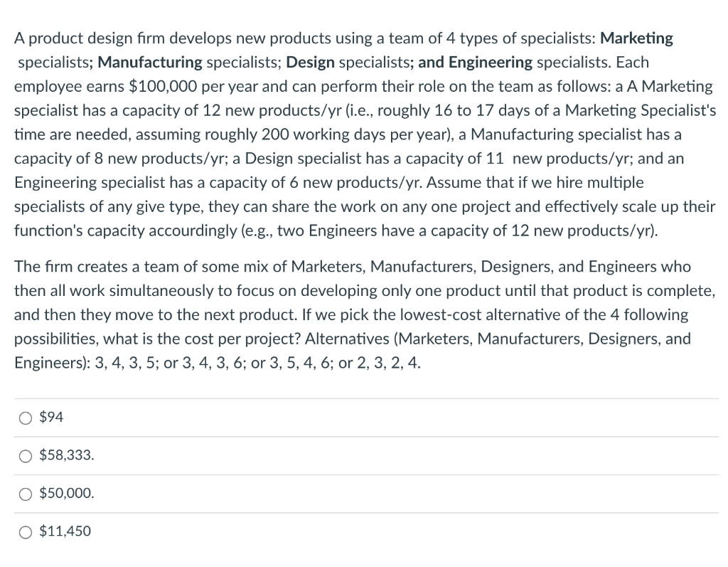Click the $58,333 label text
This screenshot has height=567, width=728.
pyautogui.click(x=65, y=455)
